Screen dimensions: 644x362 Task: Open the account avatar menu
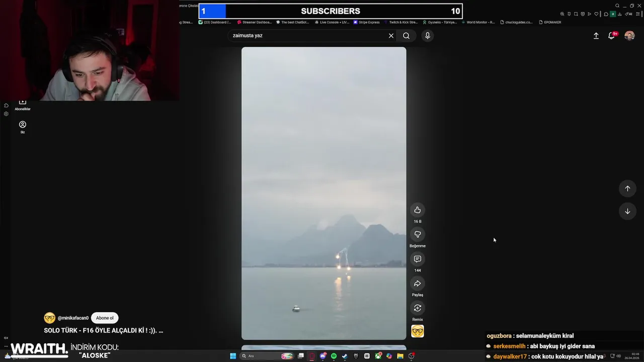629,36
